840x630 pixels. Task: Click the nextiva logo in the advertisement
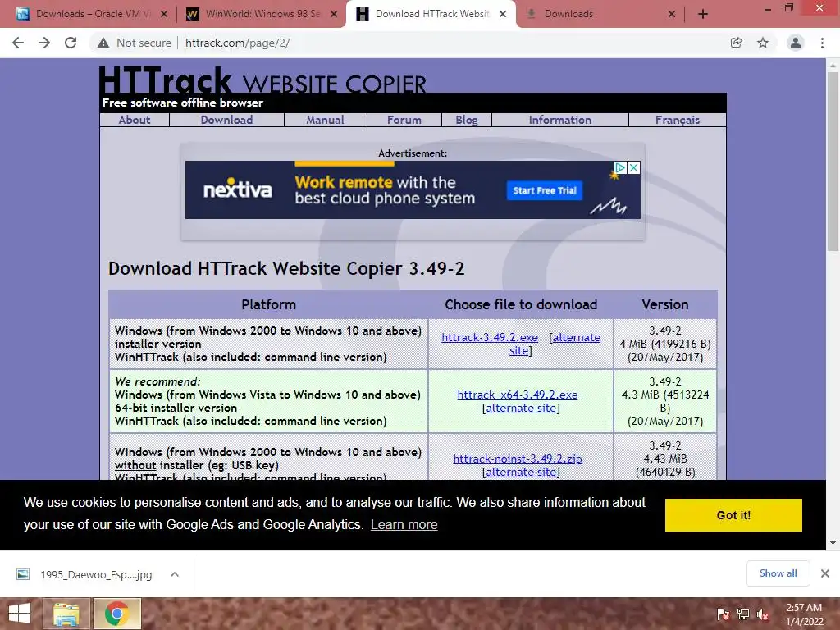237,189
